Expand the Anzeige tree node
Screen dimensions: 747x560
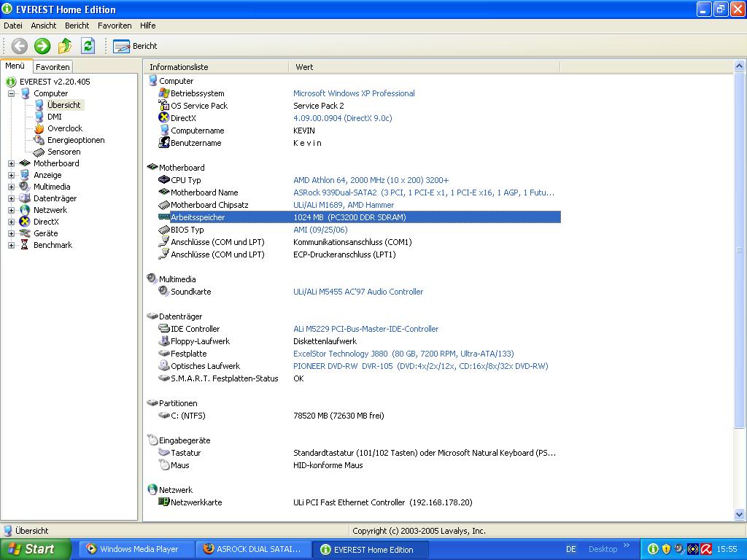tap(11, 175)
